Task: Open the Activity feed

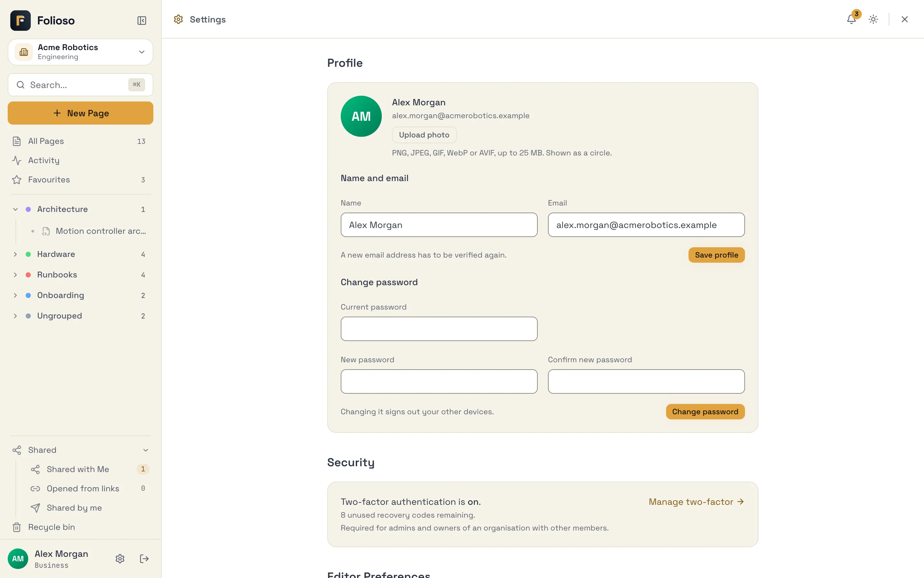Action: (81, 160)
